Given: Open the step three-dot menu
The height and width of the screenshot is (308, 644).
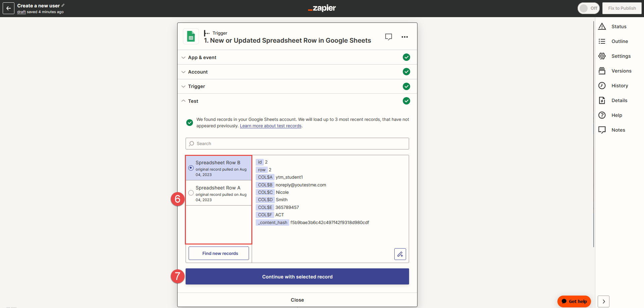Looking at the screenshot, I should (405, 37).
